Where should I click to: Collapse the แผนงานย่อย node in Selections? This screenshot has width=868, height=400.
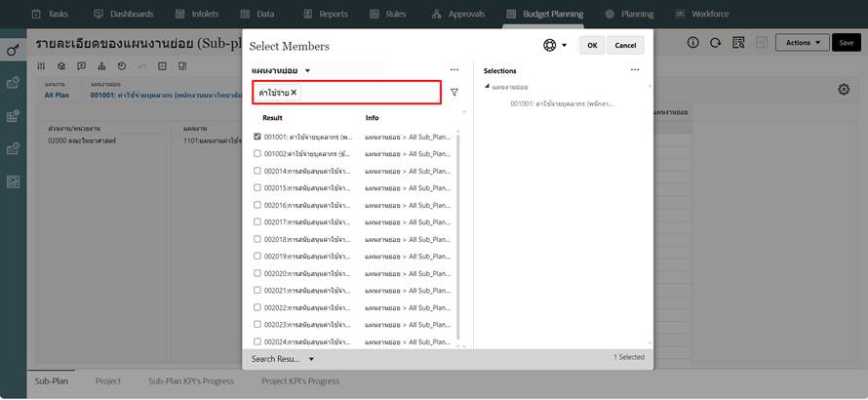click(x=487, y=87)
